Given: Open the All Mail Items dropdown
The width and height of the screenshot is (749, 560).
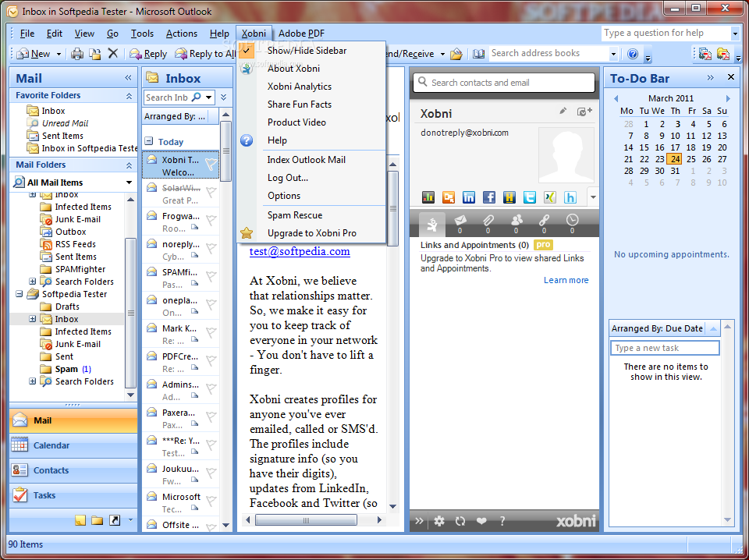Looking at the screenshot, I should click(129, 183).
